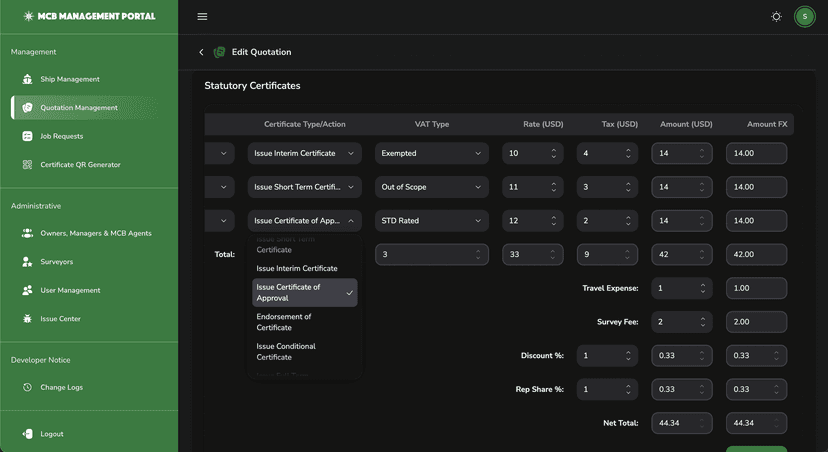
Task: Click the Logout icon
Action: coord(27,434)
